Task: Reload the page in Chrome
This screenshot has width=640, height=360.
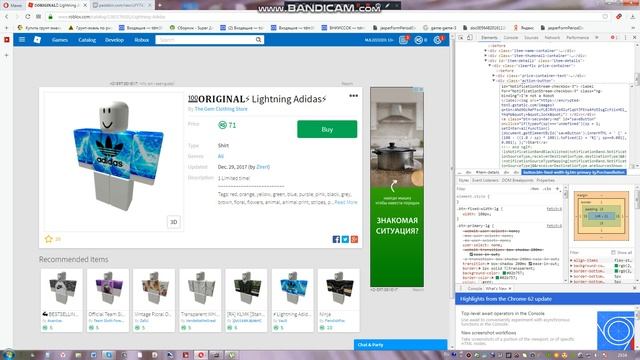Action: [x=27, y=17]
